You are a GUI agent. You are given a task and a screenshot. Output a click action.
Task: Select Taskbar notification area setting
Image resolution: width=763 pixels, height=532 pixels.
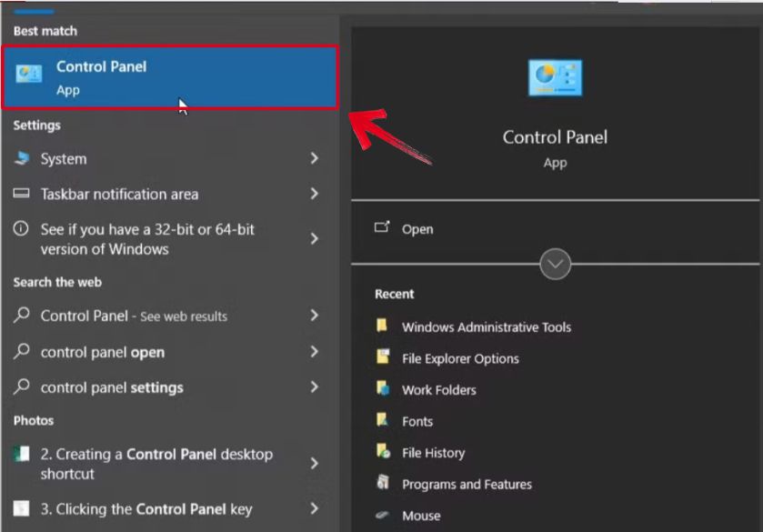(119, 194)
